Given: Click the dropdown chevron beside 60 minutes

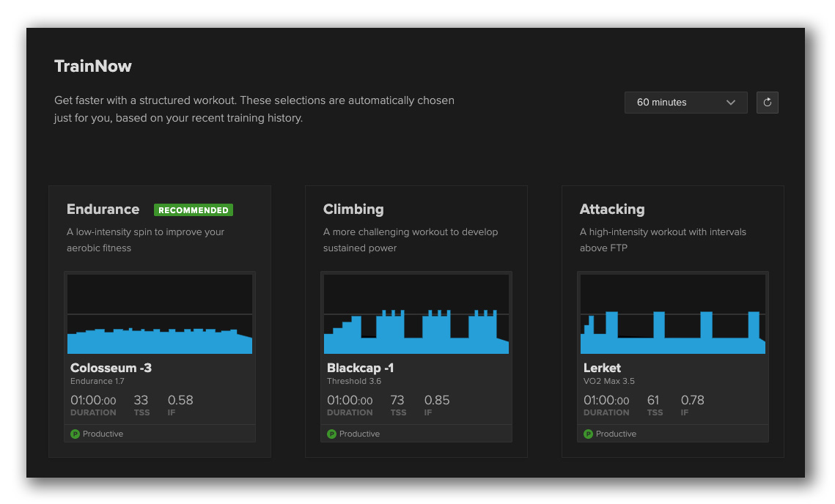Looking at the screenshot, I should tap(730, 103).
